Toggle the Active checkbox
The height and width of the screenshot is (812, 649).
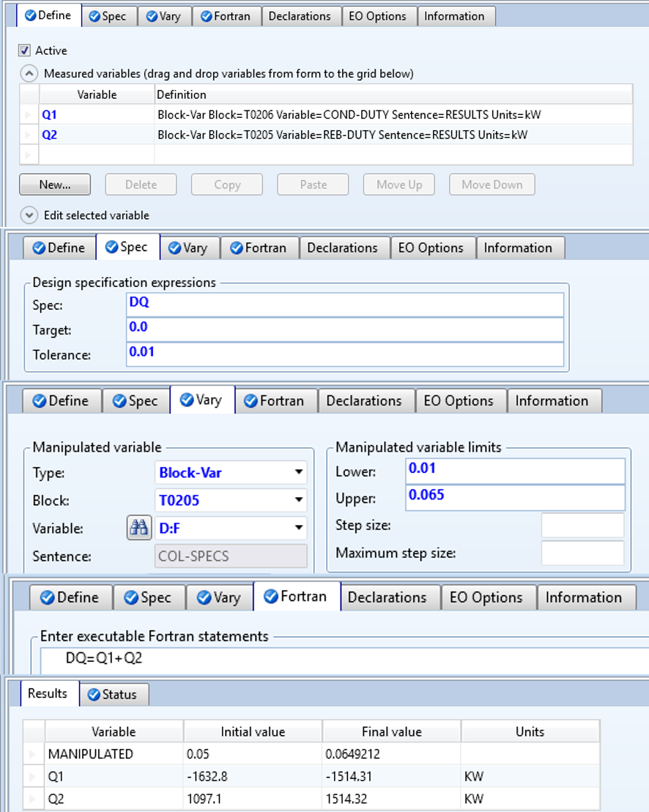(x=24, y=51)
